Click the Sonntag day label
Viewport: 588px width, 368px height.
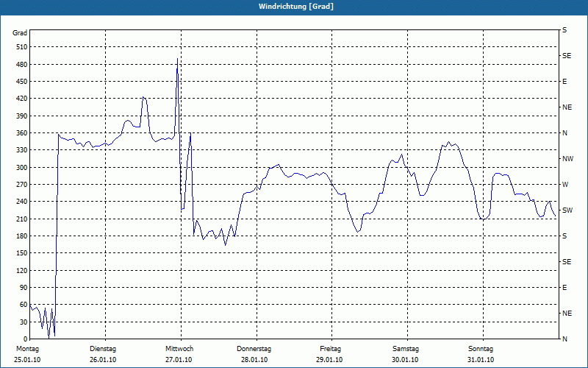point(481,349)
